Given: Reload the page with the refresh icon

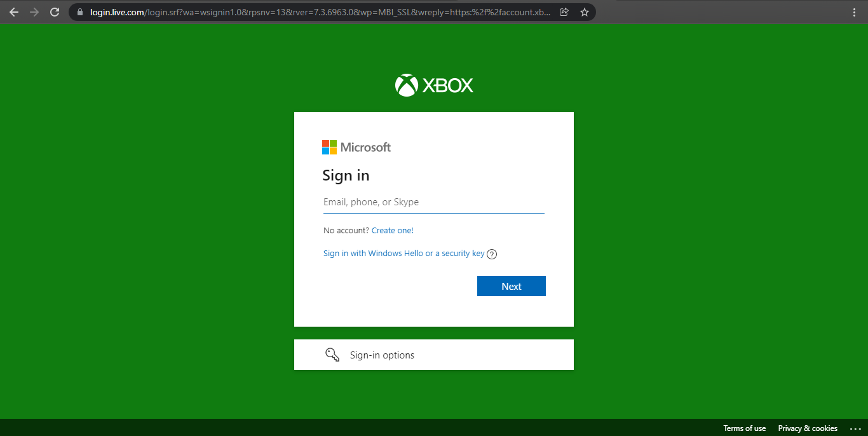Looking at the screenshot, I should pyautogui.click(x=55, y=12).
